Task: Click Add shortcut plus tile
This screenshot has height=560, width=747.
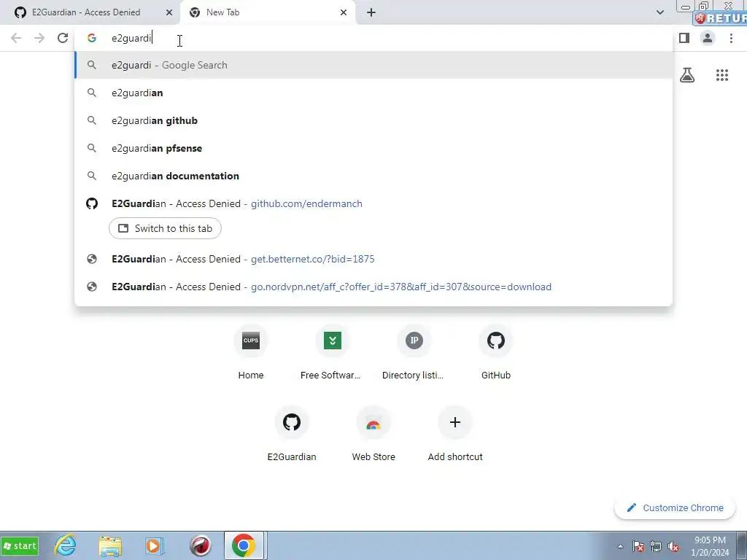Action: tap(455, 434)
